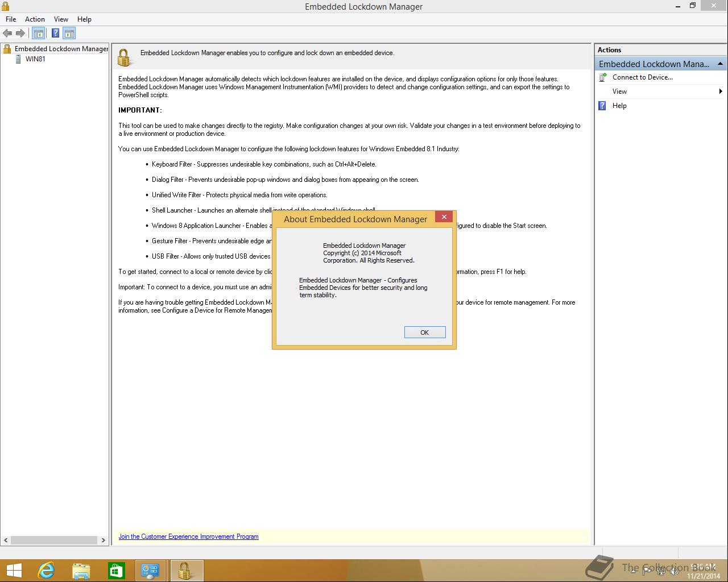The image size is (728, 582).
Task: Click the console tree horizontal scrollbar thumb
Action: tap(54, 540)
